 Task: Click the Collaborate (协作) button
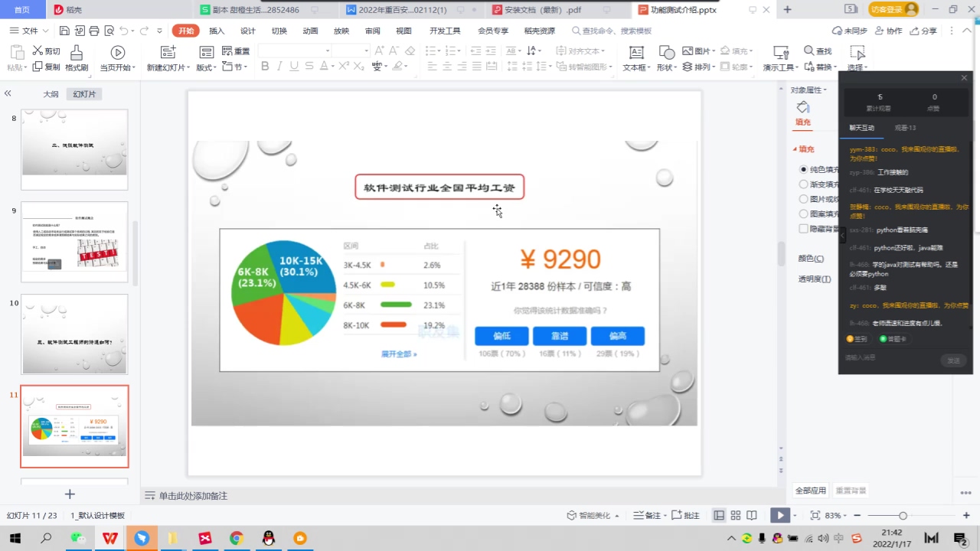tap(888, 31)
